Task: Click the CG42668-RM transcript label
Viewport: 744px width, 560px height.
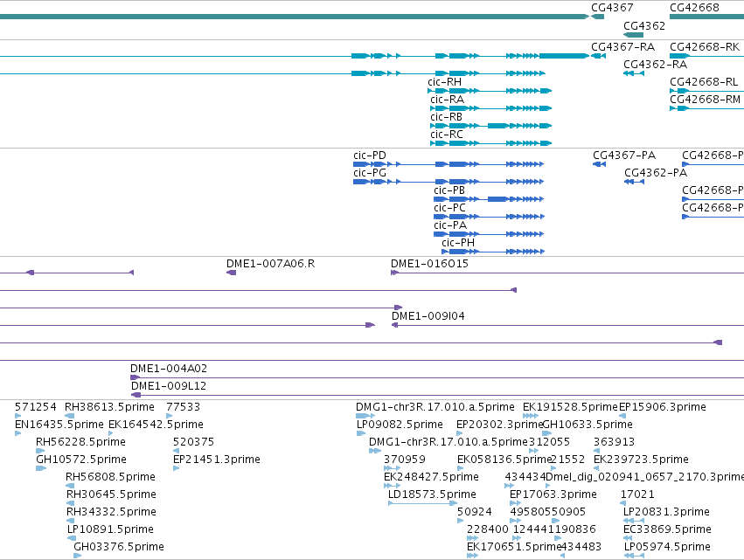Action: tap(705, 100)
